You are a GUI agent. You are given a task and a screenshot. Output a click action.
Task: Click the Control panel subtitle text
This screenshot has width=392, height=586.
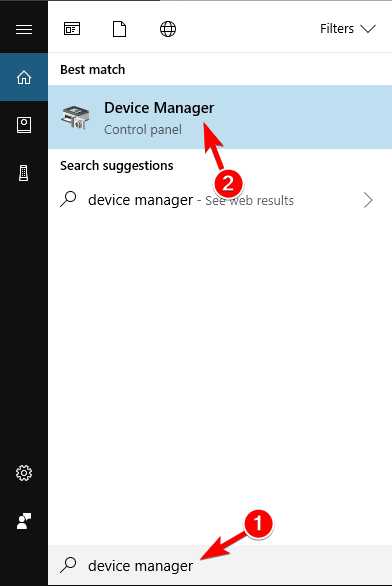(143, 130)
